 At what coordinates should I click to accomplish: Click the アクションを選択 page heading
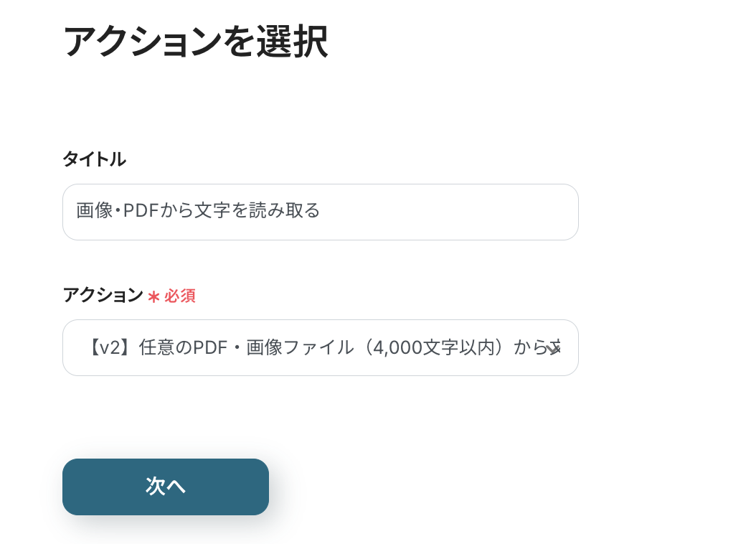pos(195,42)
